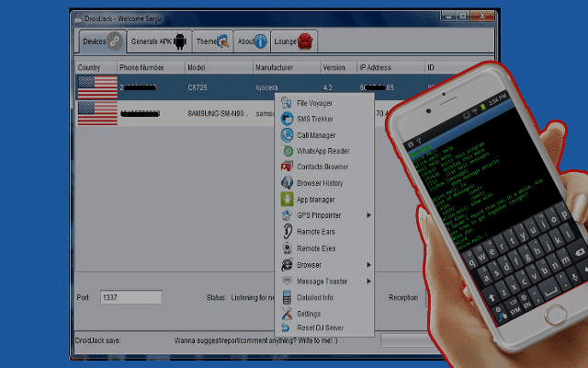Select the C6725 model cell
The width and height of the screenshot is (588, 368).
point(198,87)
